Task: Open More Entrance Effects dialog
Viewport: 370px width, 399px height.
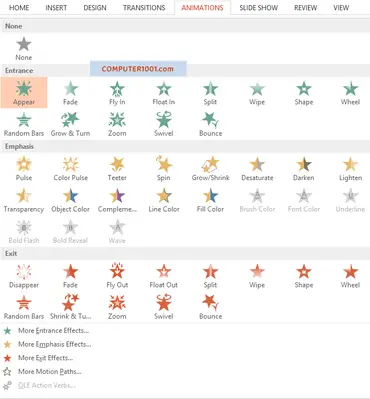Action: (47, 331)
